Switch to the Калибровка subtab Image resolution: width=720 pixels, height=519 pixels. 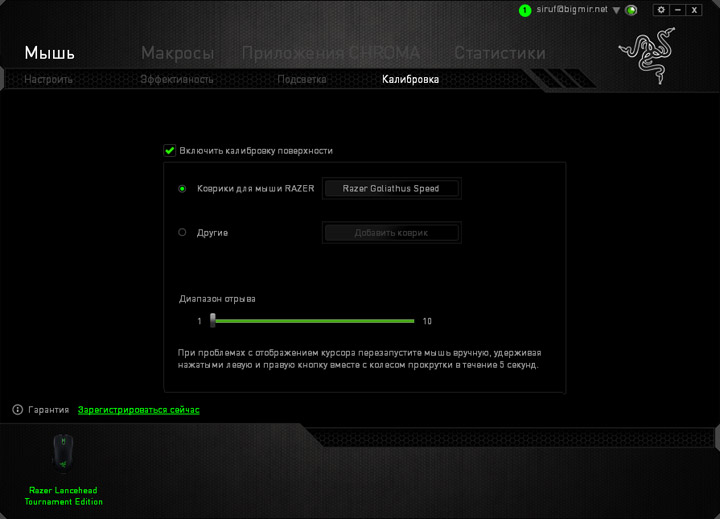(x=411, y=79)
